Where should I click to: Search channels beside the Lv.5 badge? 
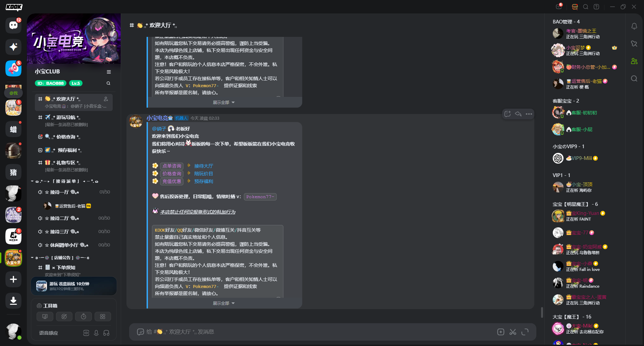pyautogui.click(x=108, y=83)
